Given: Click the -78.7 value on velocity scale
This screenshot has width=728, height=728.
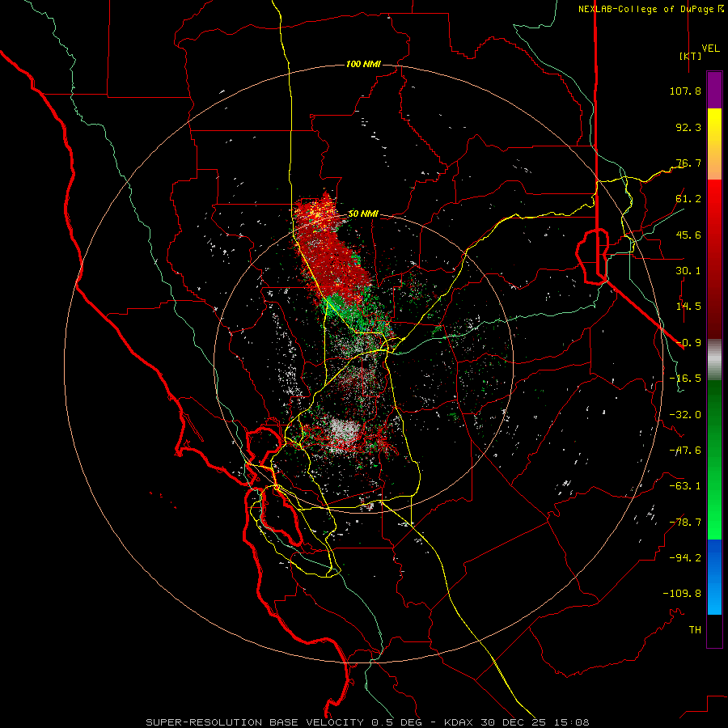Looking at the screenshot, I should (685, 523).
